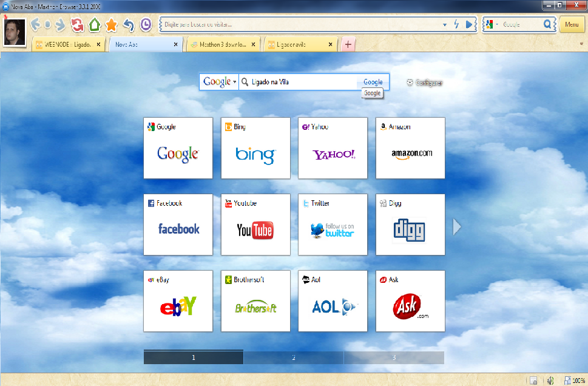Open history with the purple clock icon

[146, 24]
